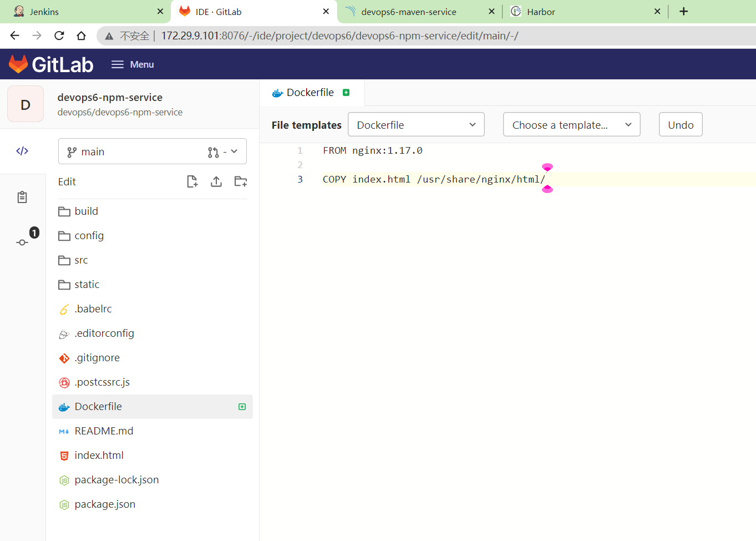Click the browser forward arrow
This screenshot has height=541, width=756.
(x=37, y=36)
